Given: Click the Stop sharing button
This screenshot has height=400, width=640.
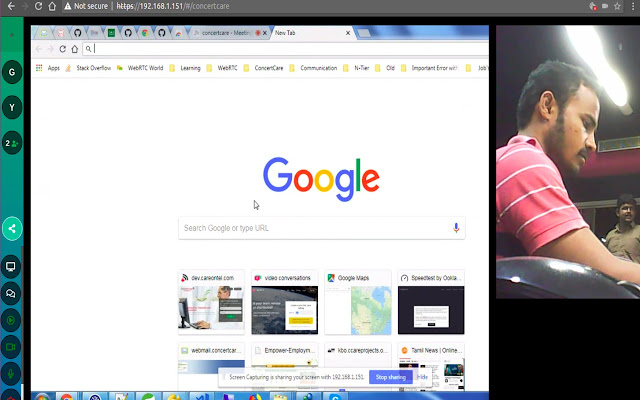Looking at the screenshot, I should pyautogui.click(x=391, y=377).
